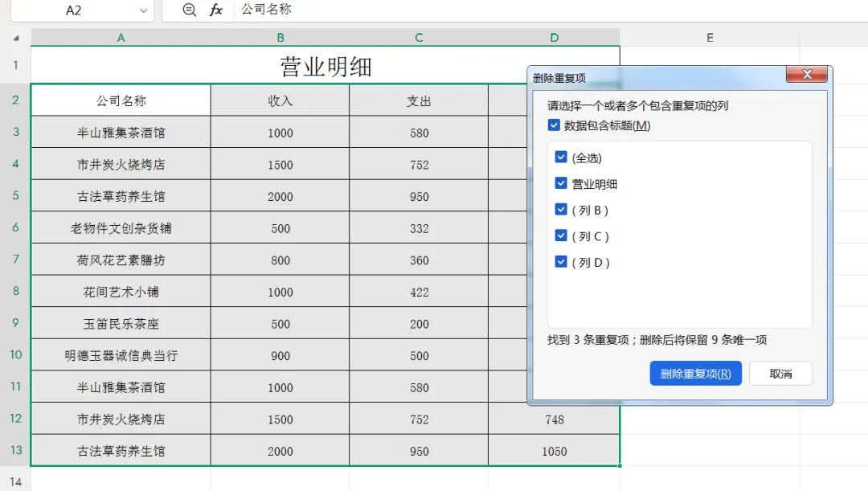Open the insert function fx icon

coord(216,10)
